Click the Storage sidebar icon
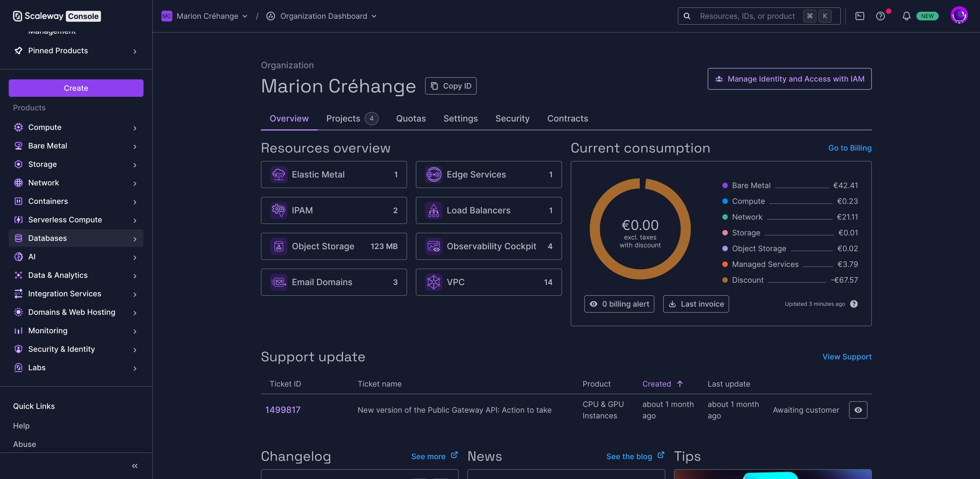Viewport: 980px width, 479px height. tap(18, 164)
